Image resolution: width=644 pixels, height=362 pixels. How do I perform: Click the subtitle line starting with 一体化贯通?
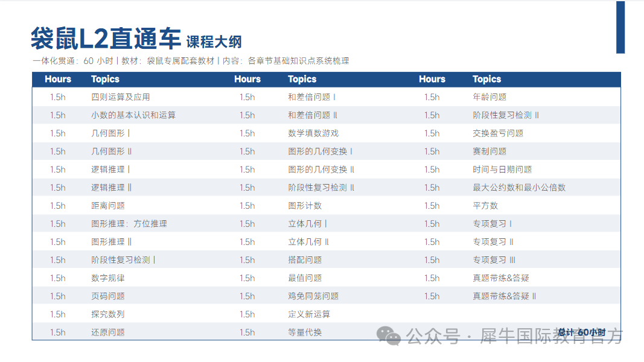(191, 61)
